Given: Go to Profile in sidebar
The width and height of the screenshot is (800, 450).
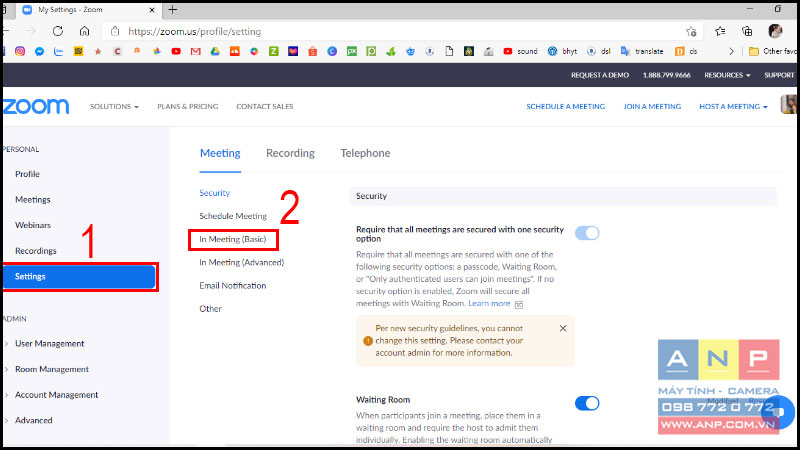Looking at the screenshot, I should pos(27,174).
